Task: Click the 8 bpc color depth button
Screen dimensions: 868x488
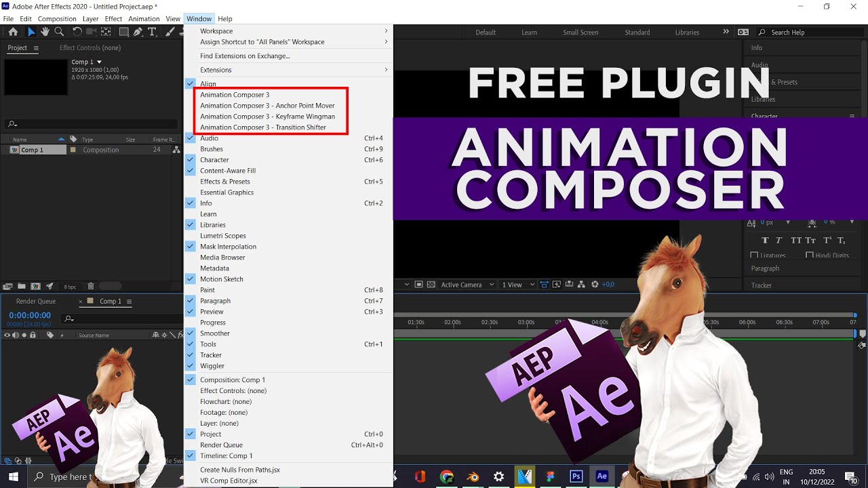Action: point(70,287)
